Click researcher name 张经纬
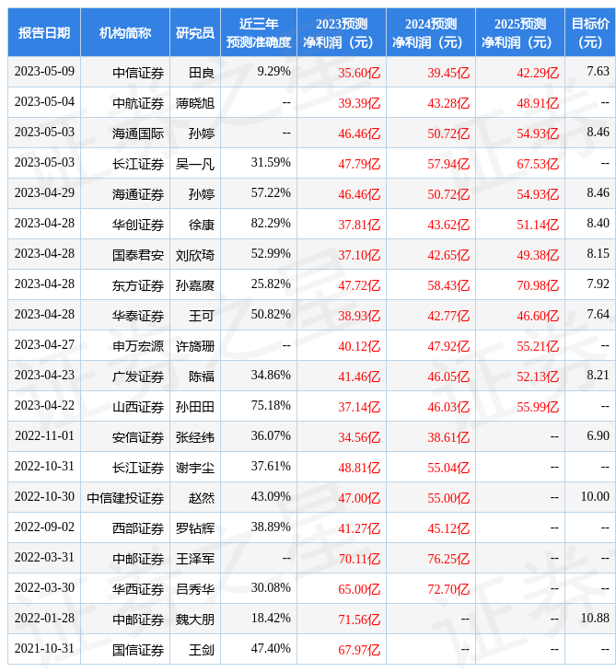Viewport: 616px width, 672px height. coord(195,438)
